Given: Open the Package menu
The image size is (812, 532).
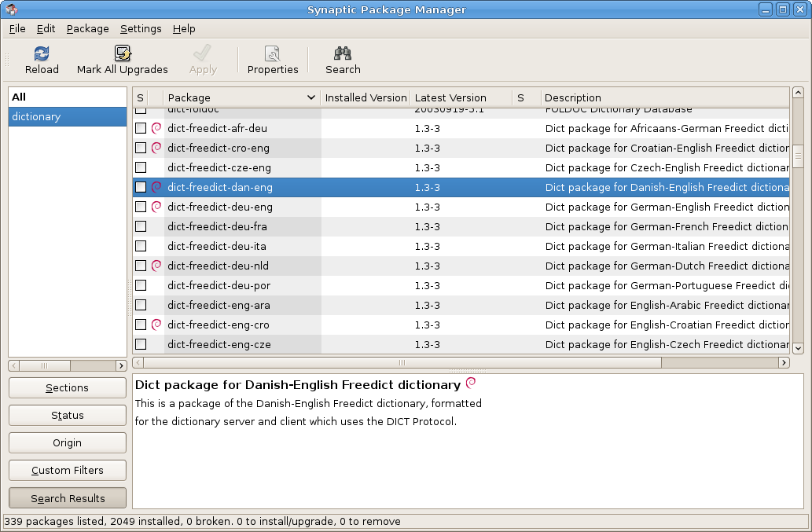Looking at the screenshot, I should (x=87, y=28).
